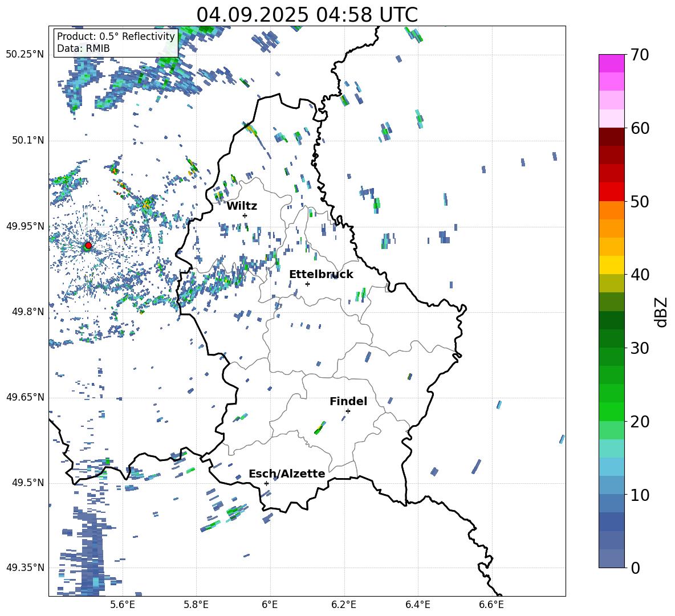The height and width of the screenshot is (616, 675).
Task: Click the 40 tick label on colorbar
Action: click(639, 275)
